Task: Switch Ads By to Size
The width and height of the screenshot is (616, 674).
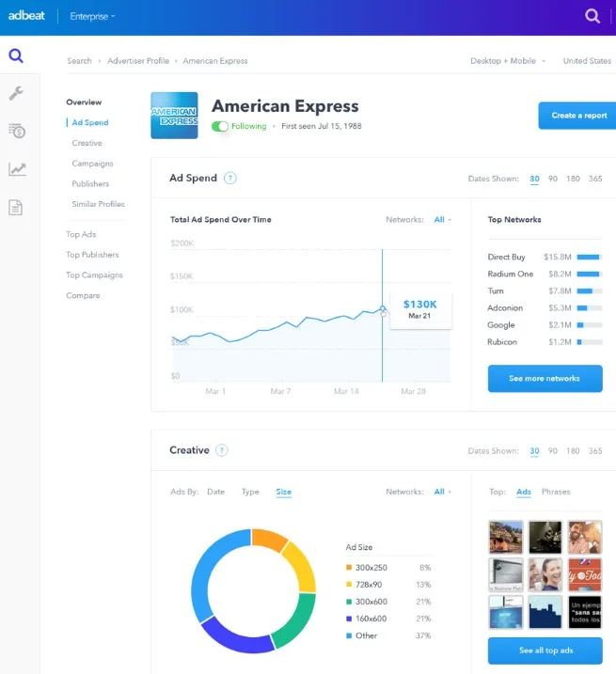Action: click(x=283, y=492)
